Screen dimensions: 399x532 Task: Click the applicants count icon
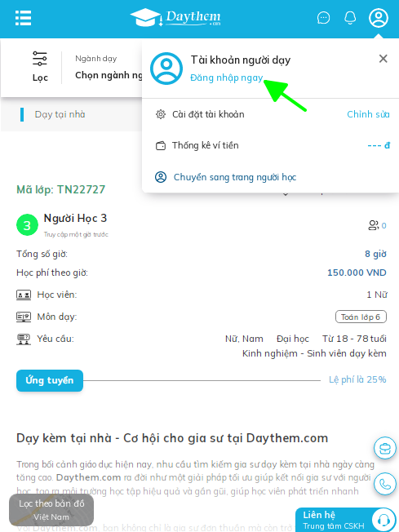[374, 225]
